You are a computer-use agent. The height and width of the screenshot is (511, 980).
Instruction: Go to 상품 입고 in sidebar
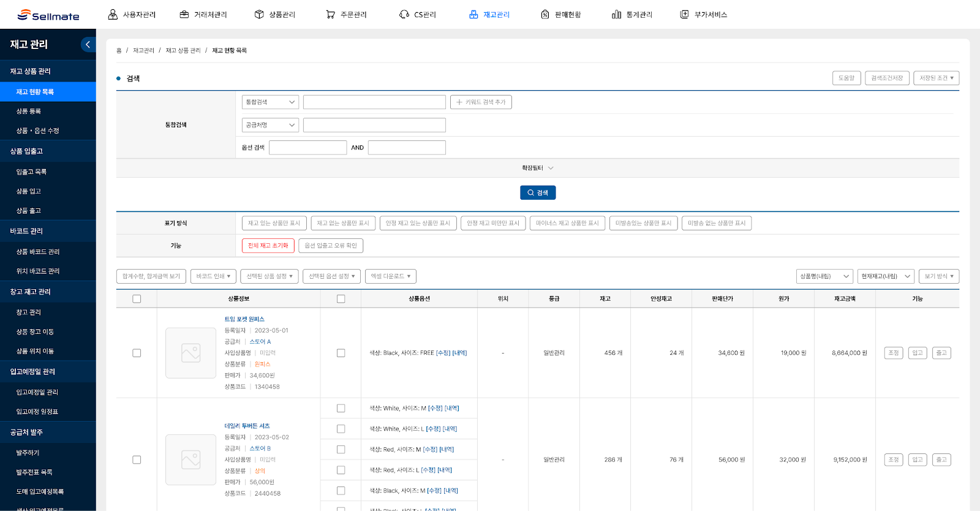pos(29,191)
